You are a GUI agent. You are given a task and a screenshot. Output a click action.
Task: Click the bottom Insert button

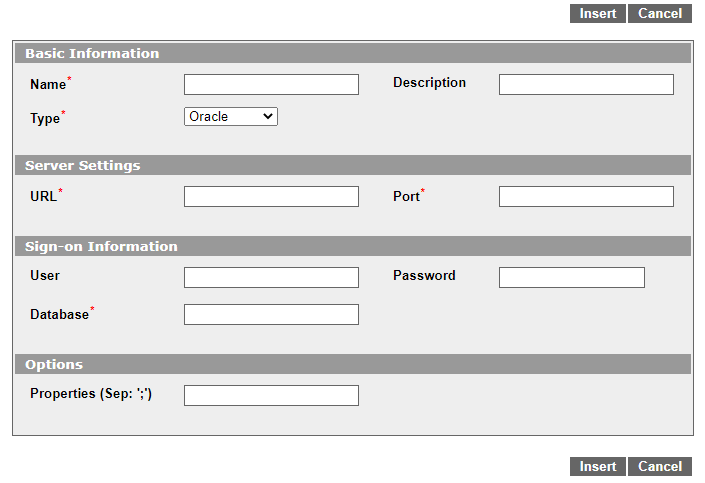598,466
